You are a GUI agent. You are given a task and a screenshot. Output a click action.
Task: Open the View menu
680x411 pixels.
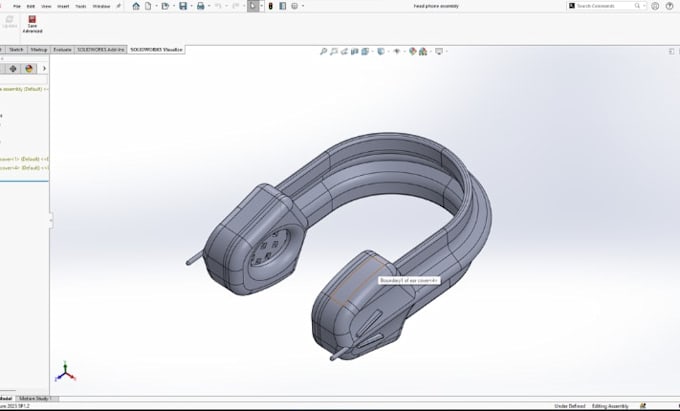(x=46, y=7)
